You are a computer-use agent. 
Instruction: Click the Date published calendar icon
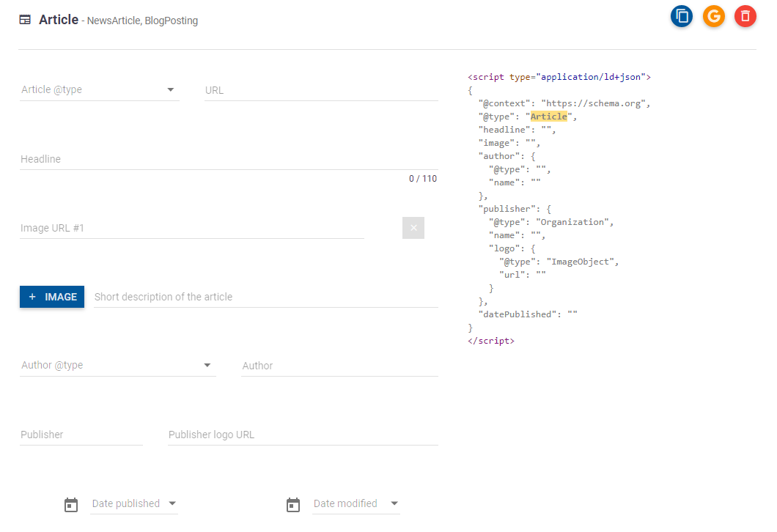[71, 504]
